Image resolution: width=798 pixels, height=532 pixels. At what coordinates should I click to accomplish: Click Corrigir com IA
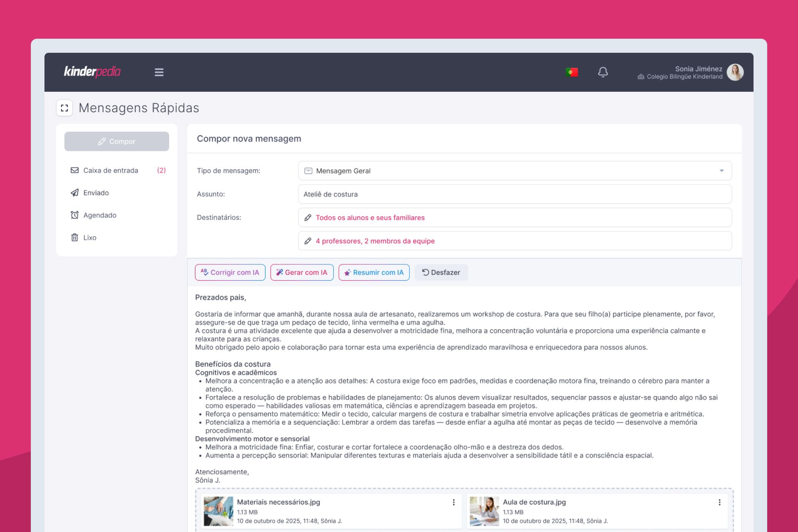click(x=230, y=273)
